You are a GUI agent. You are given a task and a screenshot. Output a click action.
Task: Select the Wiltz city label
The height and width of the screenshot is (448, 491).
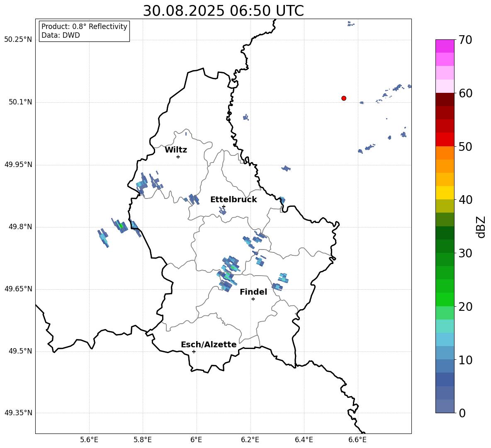(x=176, y=150)
